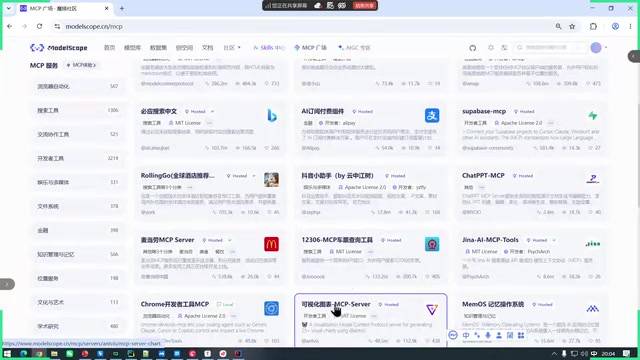Image resolution: width=640 pixels, height=360 pixels.
Task: Click the Jina logo icon
Action: [593, 244]
